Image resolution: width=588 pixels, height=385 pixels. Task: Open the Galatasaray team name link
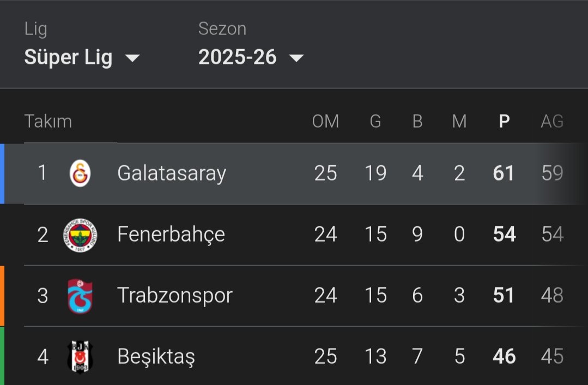click(x=172, y=173)
